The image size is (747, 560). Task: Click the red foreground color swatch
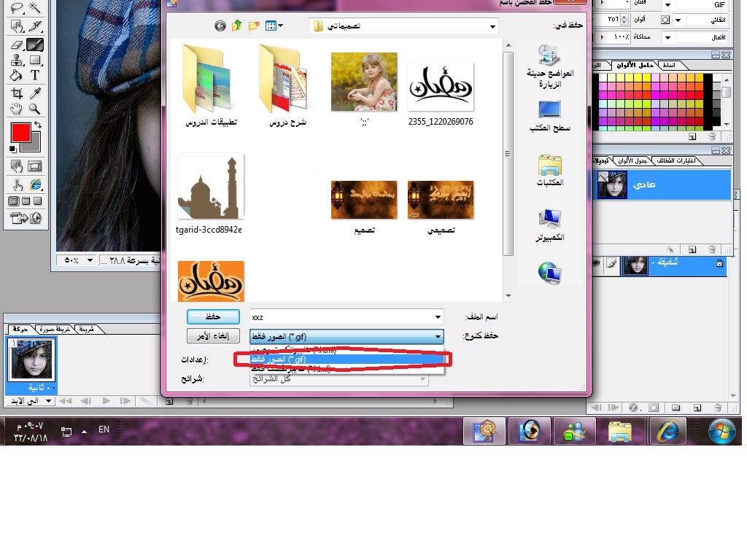point(20,133)
